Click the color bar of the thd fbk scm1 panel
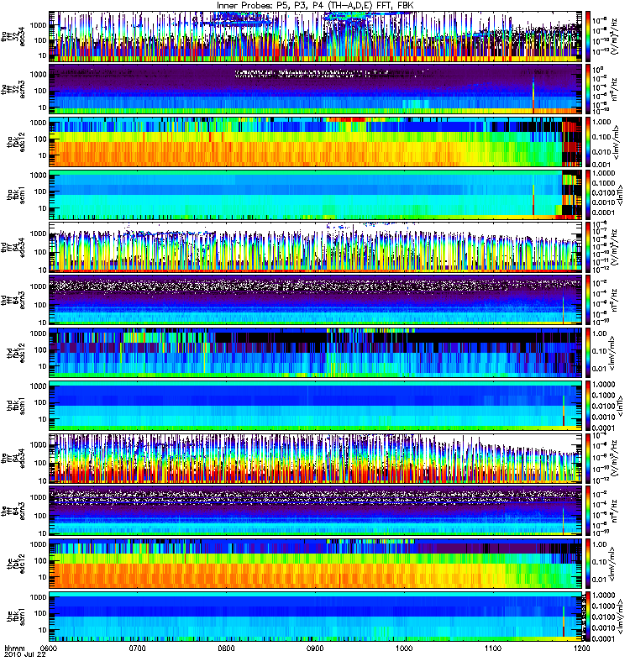630x672 pixels. [587, 406]
